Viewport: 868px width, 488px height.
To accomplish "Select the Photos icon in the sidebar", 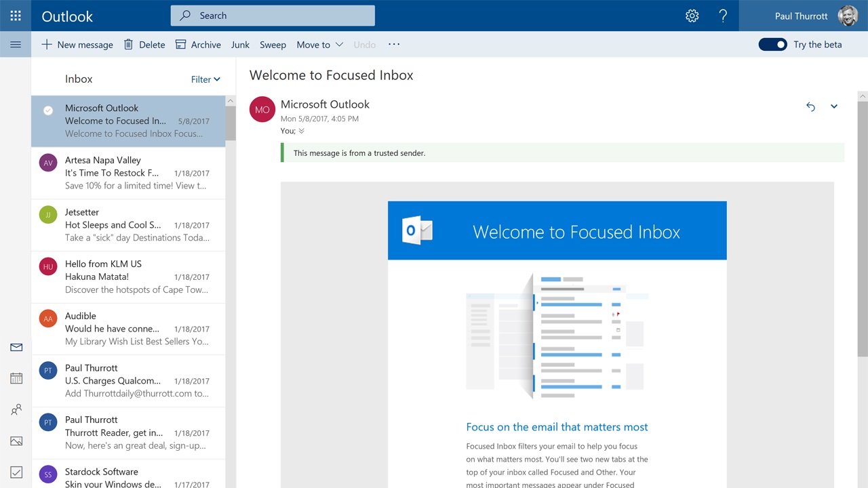I will 16,441.
